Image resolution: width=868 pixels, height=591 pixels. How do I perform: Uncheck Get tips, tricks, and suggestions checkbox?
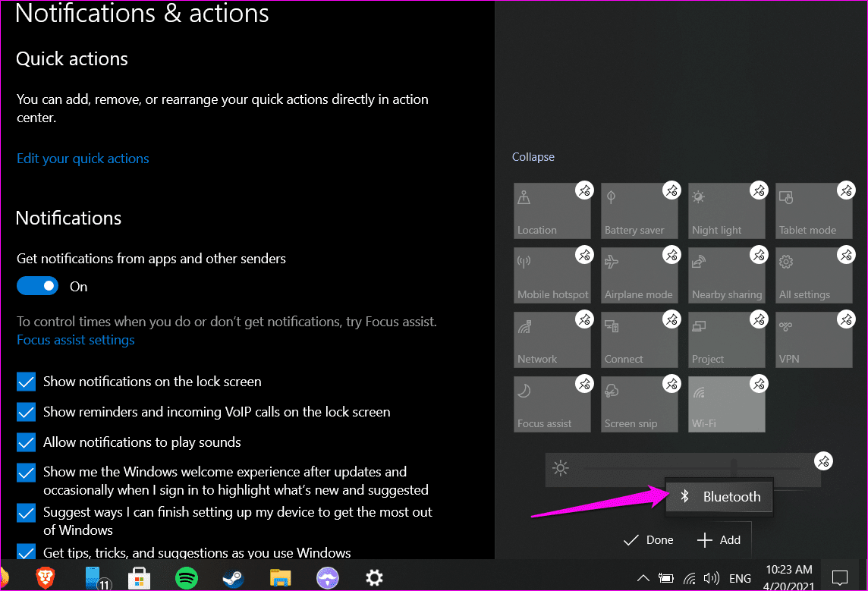pos(26,552)
